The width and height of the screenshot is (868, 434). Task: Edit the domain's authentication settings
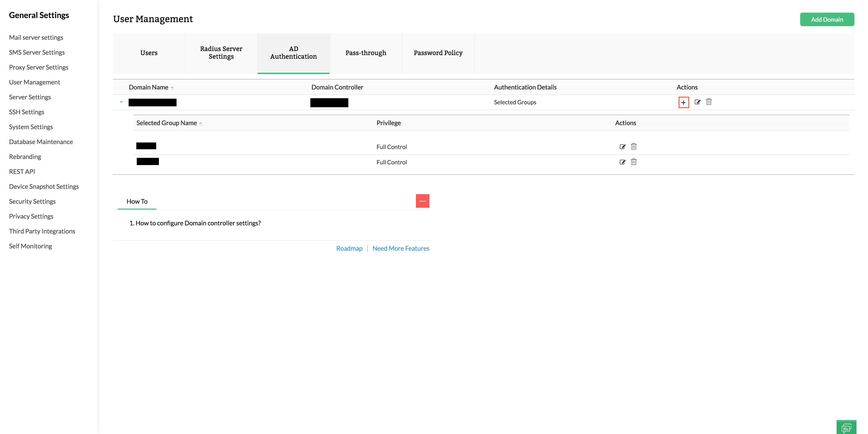697,102
